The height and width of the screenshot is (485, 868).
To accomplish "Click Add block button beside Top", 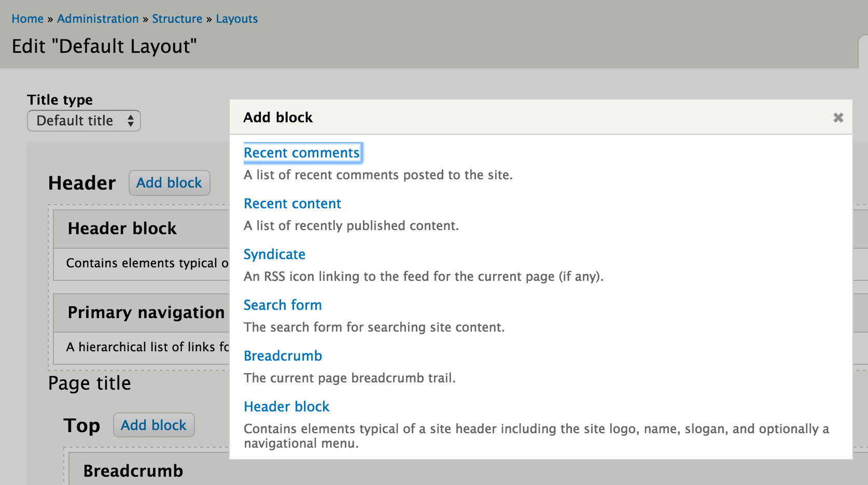I will pyautogui.click(x=153, y=425).
